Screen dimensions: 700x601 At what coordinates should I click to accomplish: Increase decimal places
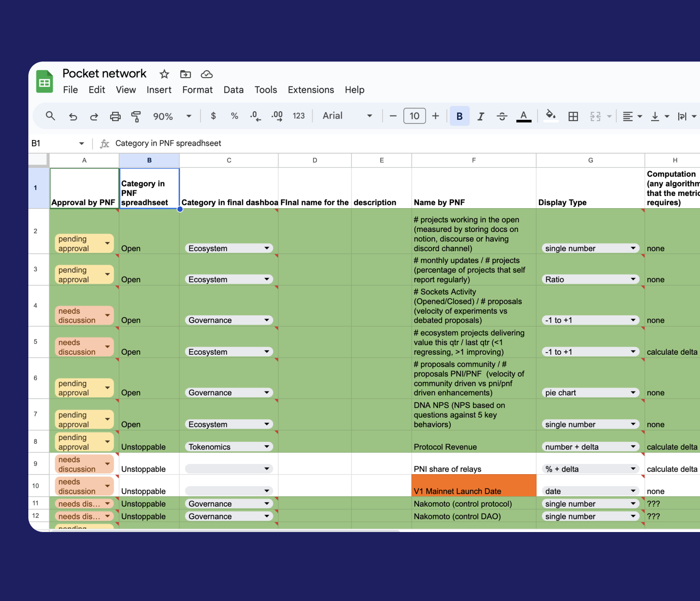click(x=277, y=116)
